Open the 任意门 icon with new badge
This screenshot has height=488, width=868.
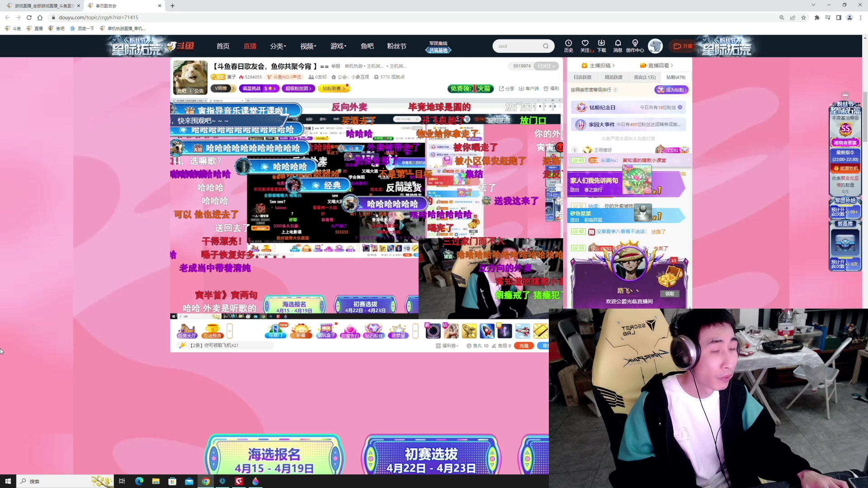click(276, 331)
